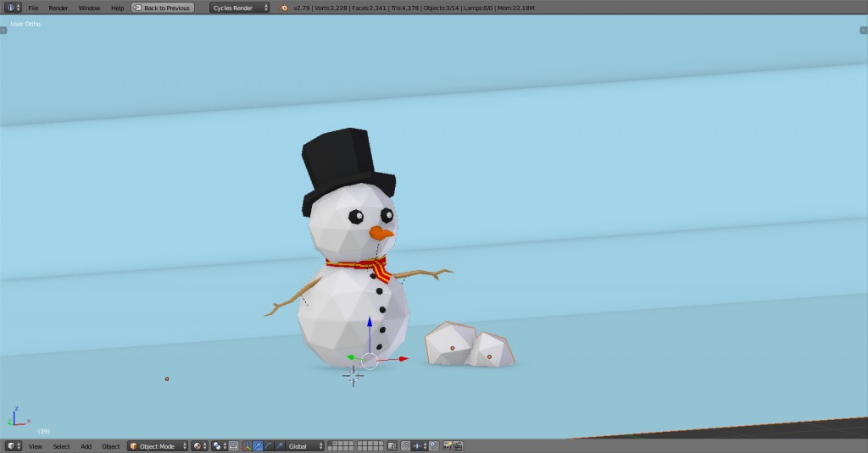Click the green Y axis manipulator arrow
Image resolution: width=868 pixels, height=453 pixels.
click(x=350, y=358)
